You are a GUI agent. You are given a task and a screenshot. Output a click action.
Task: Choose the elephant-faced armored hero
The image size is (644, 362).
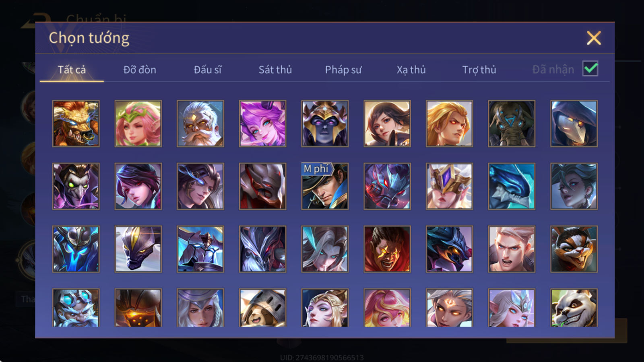[512, 123]
